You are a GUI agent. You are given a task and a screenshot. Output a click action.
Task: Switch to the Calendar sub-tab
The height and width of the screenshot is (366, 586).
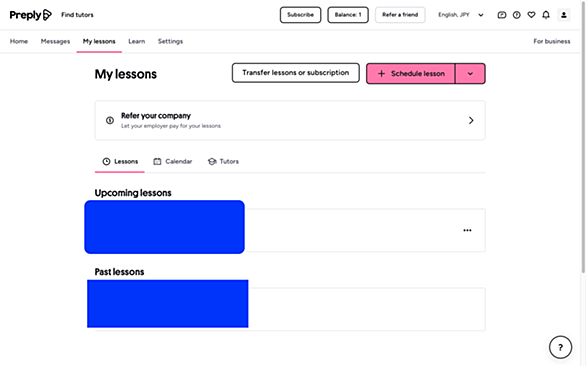(x=173, y=162)
